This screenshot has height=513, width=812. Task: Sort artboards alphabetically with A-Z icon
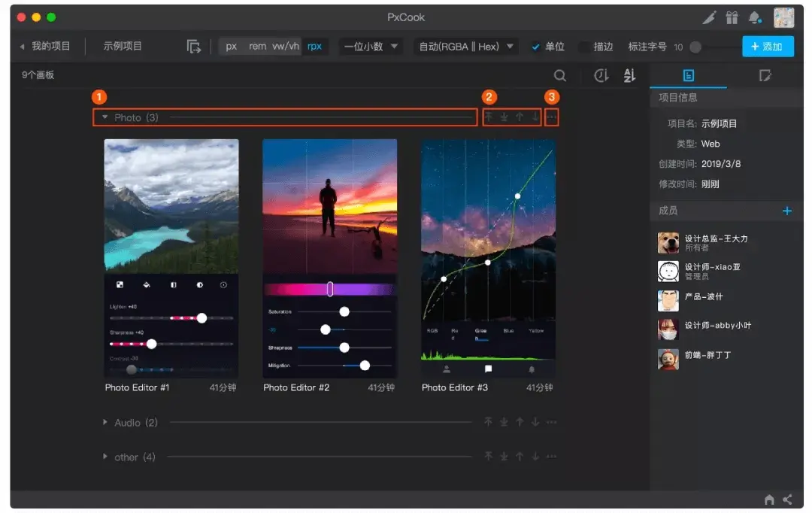click(x=629, y=75)
